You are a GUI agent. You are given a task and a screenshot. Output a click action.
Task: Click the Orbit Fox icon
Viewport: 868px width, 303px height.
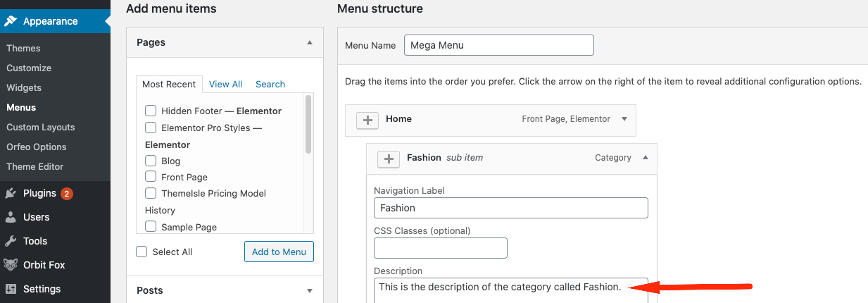[x=11, y=265]
